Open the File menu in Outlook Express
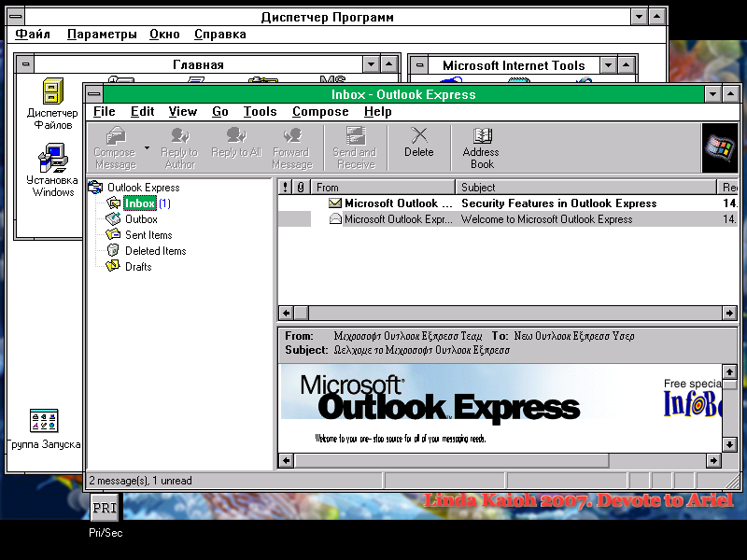This screenshot has height=560, width=747. [105, 111]
